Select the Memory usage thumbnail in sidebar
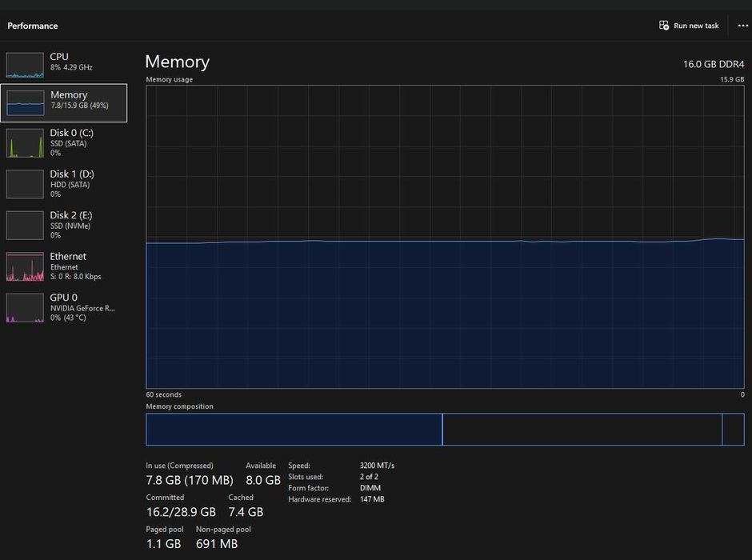Viewport: 752px width, 560px height. pos(25,102)
